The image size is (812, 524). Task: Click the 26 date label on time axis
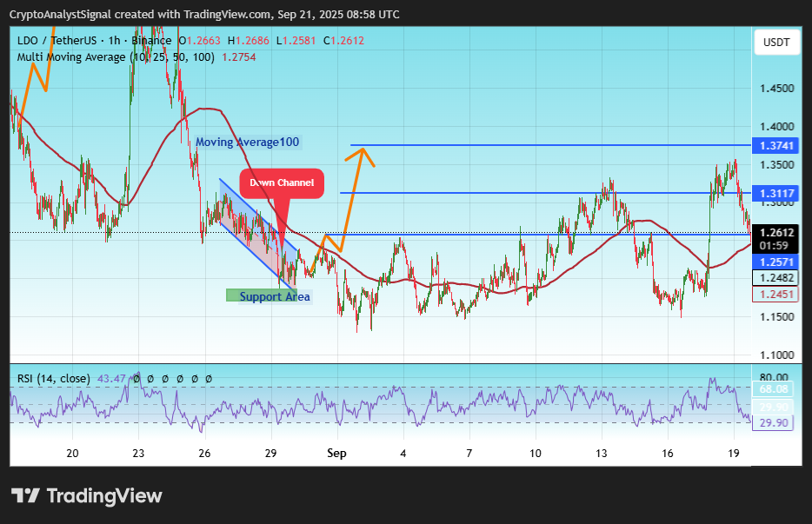pyautogui.click(x=204, y=454)
